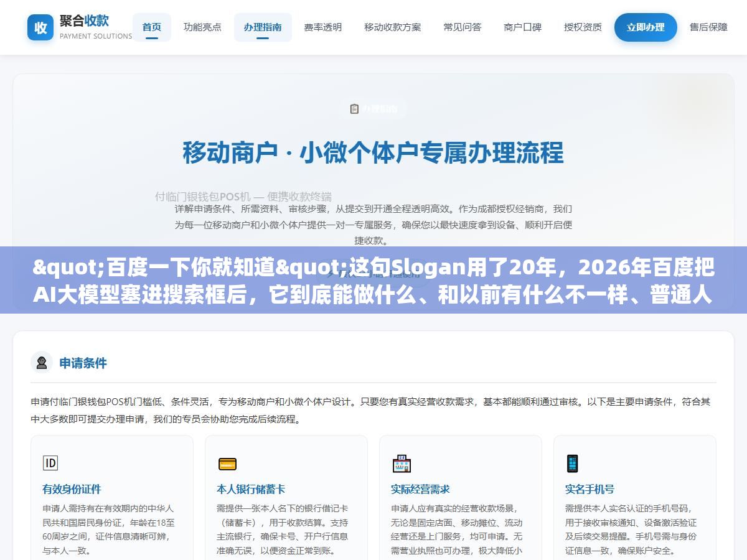Viewport: 747px width, 560px height.
Task: Click the 申请条件 section heading
Action: 83,363
